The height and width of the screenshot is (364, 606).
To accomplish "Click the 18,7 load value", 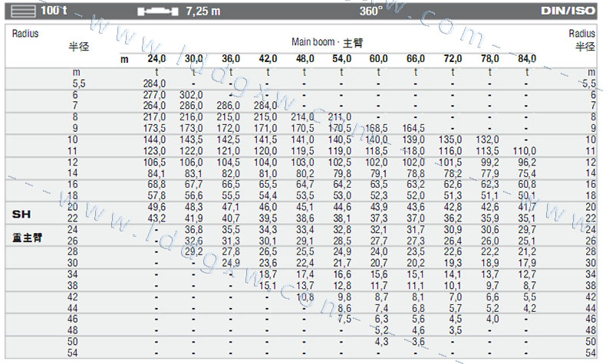I will tap(268, 275).
